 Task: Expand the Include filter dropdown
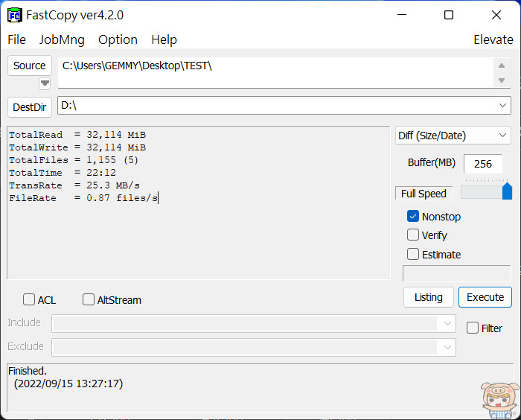[447, 323]
